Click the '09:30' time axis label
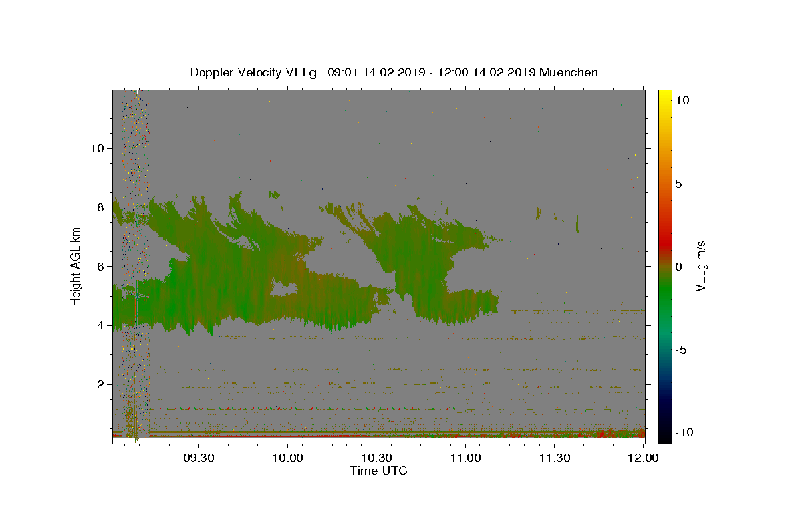This screenshot has height=532, width=798. [199, 458]
